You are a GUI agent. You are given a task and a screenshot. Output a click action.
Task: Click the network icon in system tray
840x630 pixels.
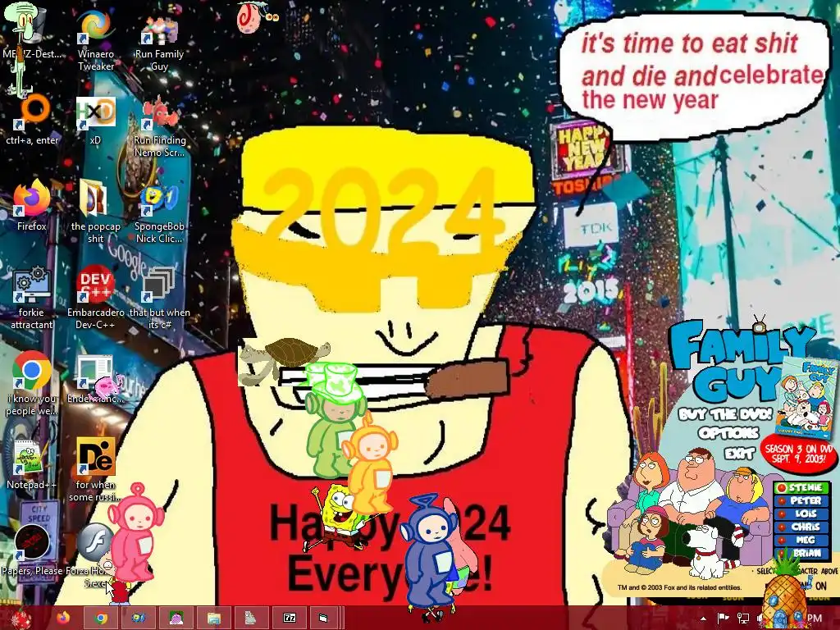(743, 619)
